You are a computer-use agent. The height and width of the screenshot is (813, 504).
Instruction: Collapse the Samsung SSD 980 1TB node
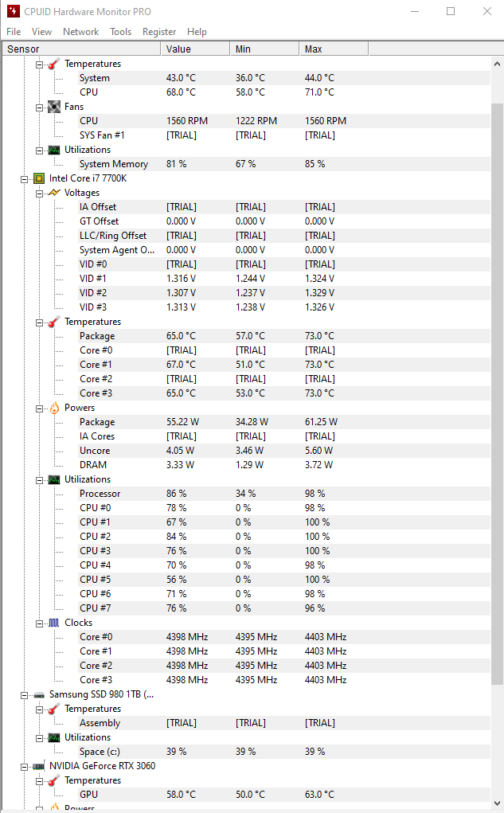[25, 695]
